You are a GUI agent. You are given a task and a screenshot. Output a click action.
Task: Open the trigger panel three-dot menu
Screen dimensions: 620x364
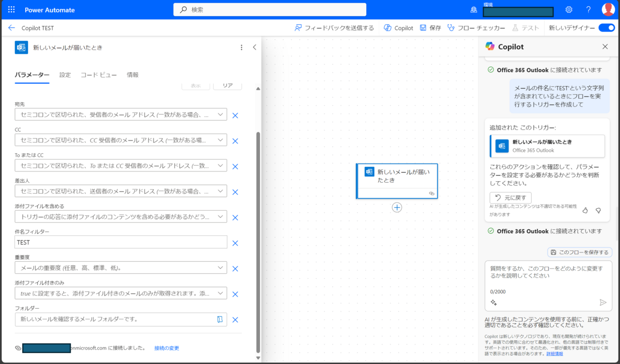[241, 48]
